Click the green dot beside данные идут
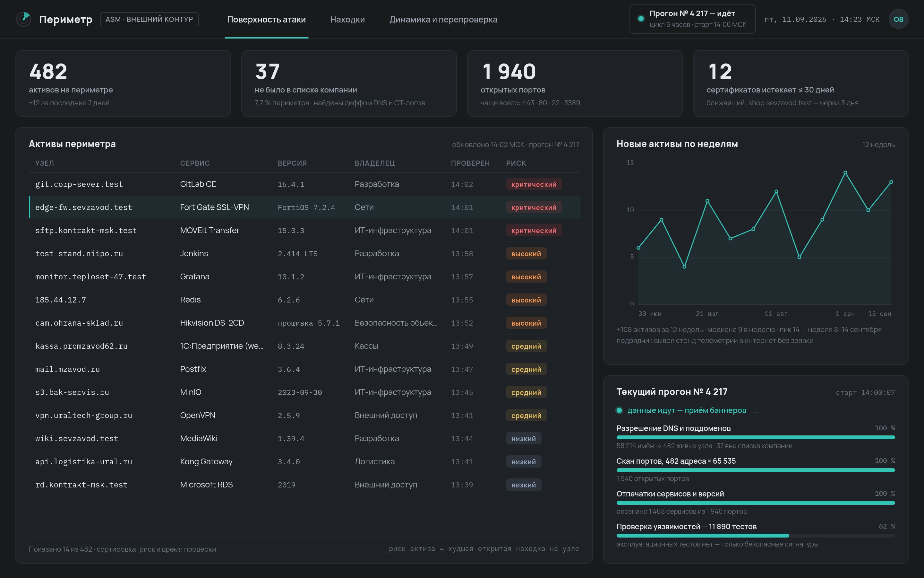 tap(619, 411)
